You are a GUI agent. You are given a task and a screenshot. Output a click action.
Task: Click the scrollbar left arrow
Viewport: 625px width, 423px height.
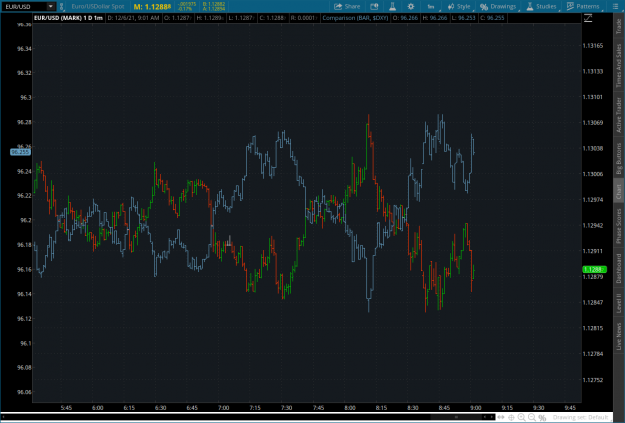485,417
